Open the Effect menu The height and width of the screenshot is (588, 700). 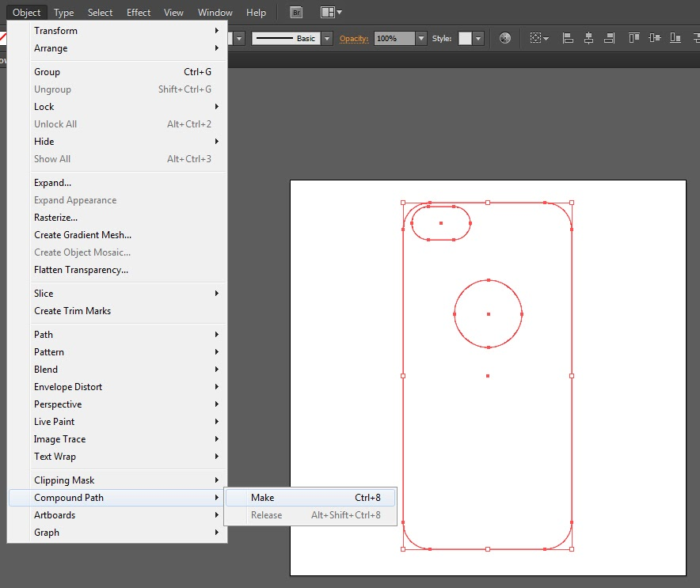pyautogui.click(x=139, y=13)
